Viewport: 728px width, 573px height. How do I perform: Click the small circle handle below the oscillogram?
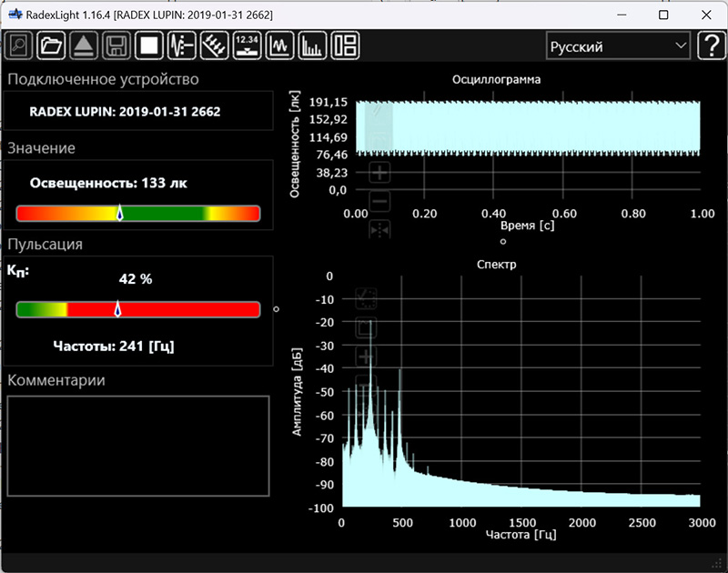click(x=503, y=242)
